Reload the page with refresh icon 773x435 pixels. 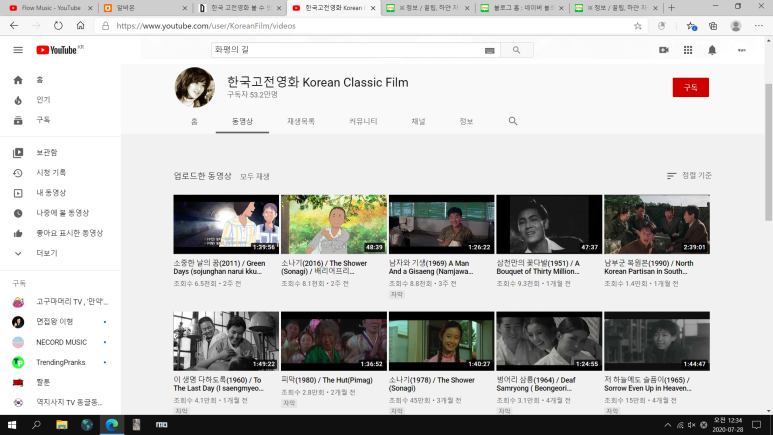(x=58, y=26)
